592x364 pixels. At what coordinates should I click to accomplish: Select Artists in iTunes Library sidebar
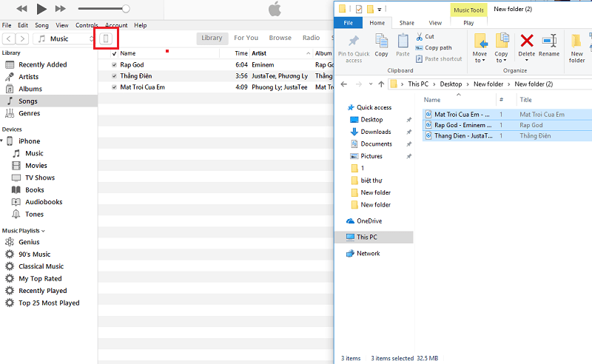pyautogui.click(x=28, y=77)
